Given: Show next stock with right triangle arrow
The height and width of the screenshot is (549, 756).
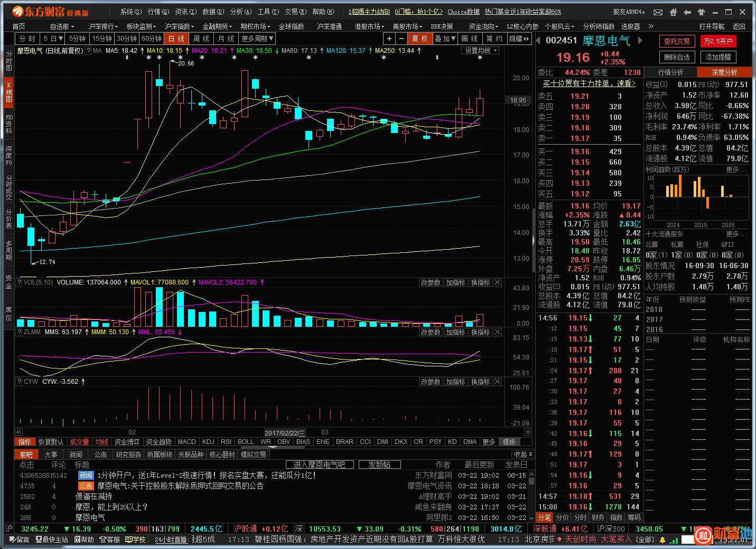Looking at the screenshot, I should tap(640, 40).
